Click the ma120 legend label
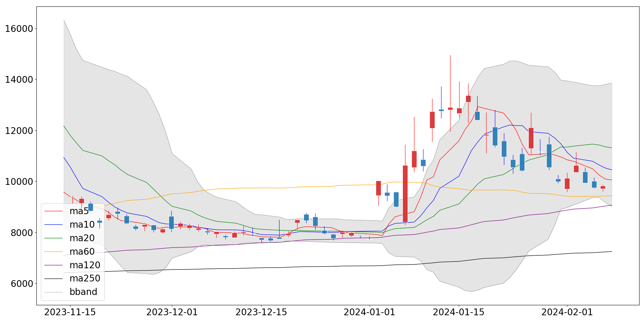 [x=85, y=265]
